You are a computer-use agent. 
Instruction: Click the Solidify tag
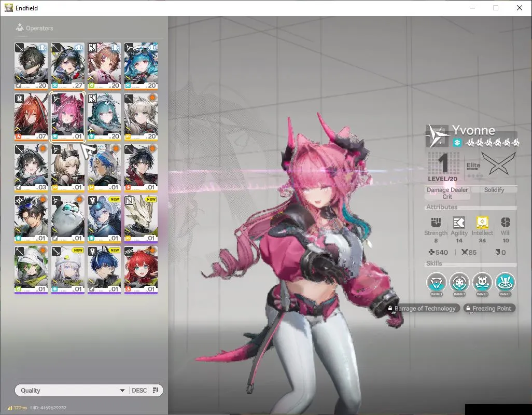click(x=494, y=190)
